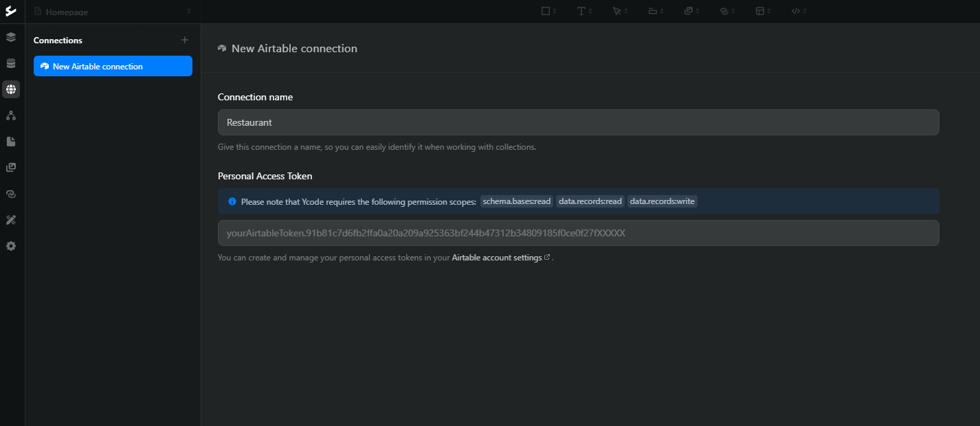The width and height of the screenshot is (980, 426).
Task: Click the Connection name label
Action: 255,97
